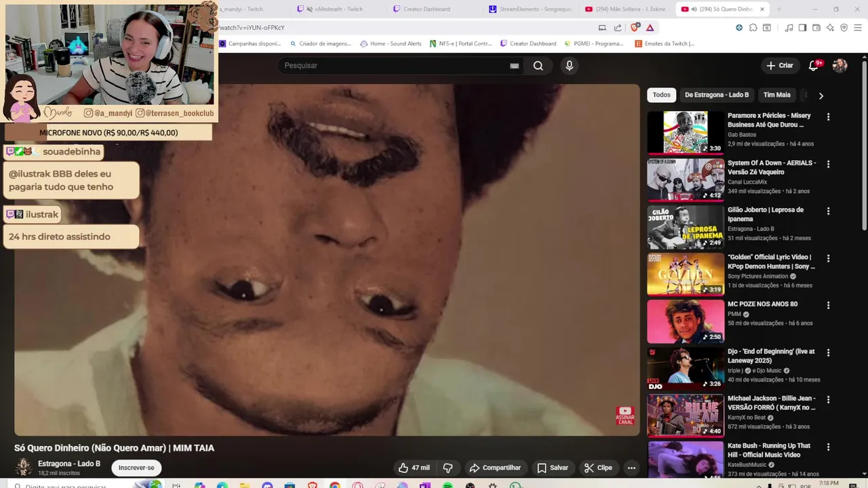Select De Estragona - Lado B chip
Viewport: 868px width, 488px height.
pyautogui.click(x=717, y=95)
